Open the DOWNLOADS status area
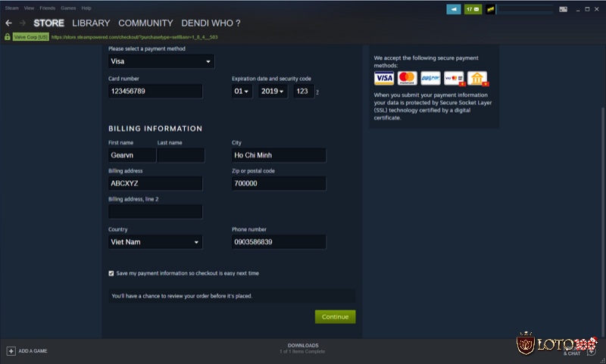Screen dimensions: 606x364 coord(302,348)
